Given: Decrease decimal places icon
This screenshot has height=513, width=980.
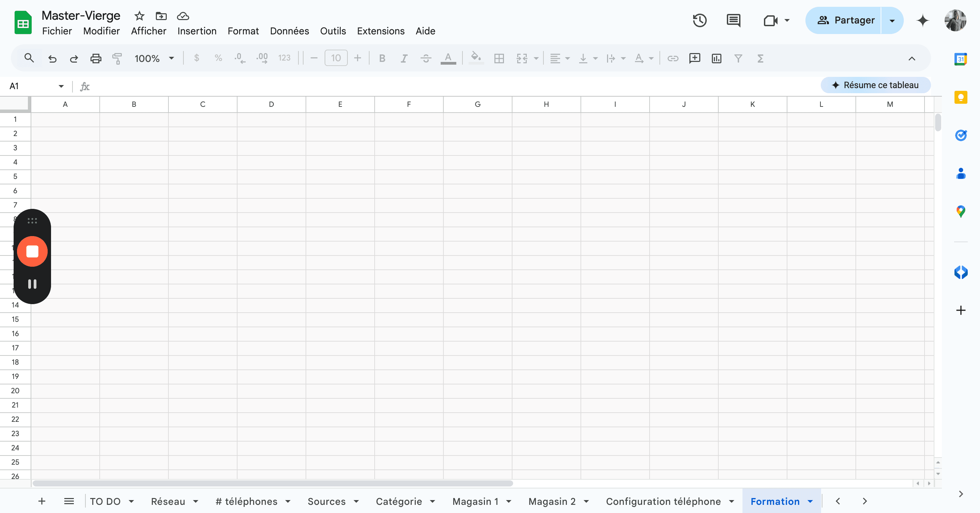Looking at the screenshot, I should [240, 58].
